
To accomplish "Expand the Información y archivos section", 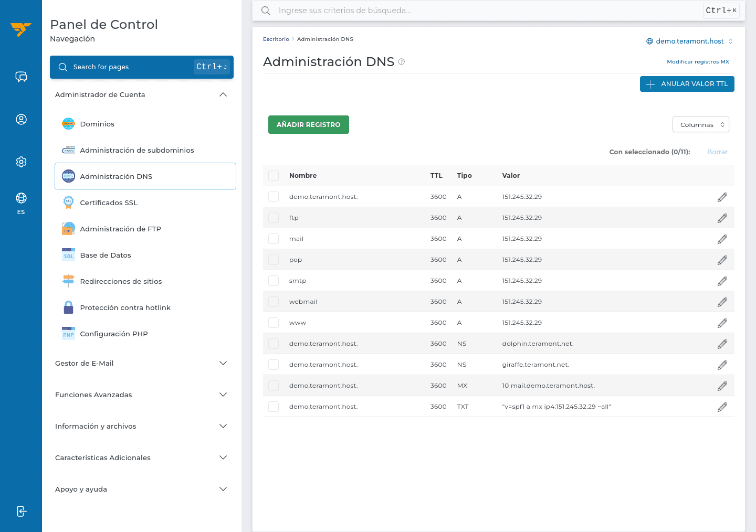I will [142, 426].
